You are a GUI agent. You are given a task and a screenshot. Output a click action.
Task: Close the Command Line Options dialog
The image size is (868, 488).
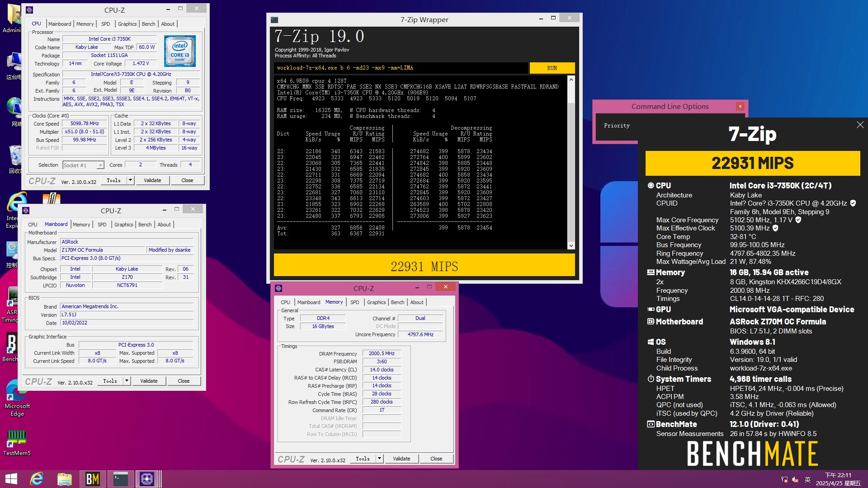click(740, 107)
